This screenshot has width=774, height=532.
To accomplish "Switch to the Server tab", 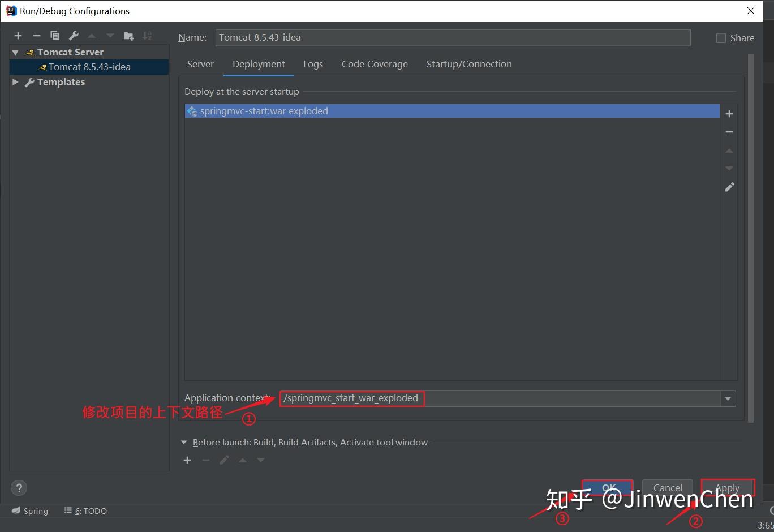I will point(200,64).
